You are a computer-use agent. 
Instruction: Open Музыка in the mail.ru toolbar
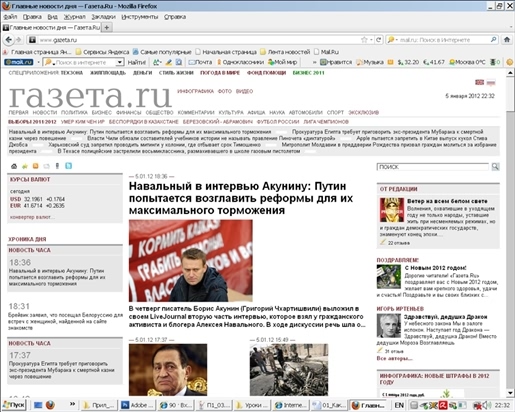pos(370,62)
